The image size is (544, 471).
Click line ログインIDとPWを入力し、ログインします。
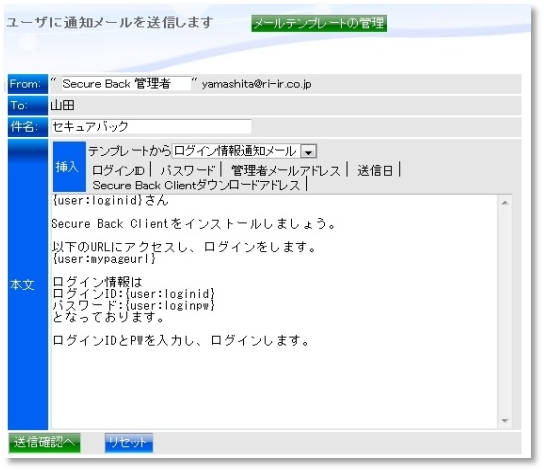pyautogui.click(x=181, y=341)
